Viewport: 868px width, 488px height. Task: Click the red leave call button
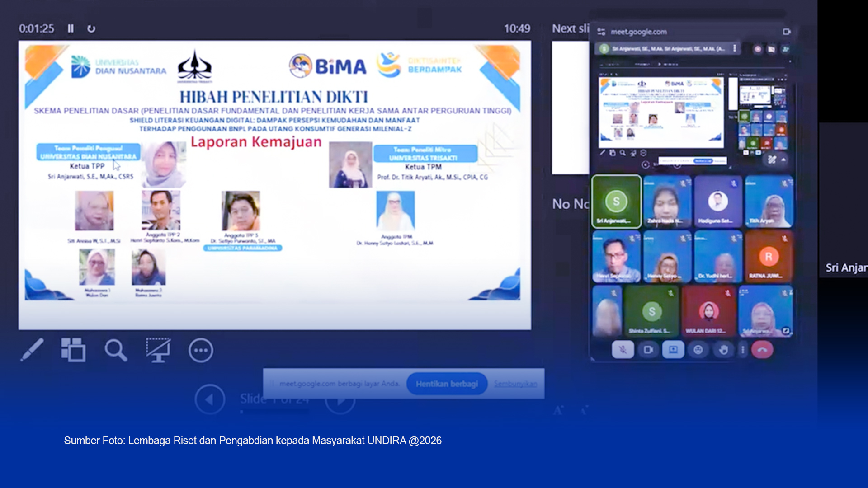(x=762, y=350)
